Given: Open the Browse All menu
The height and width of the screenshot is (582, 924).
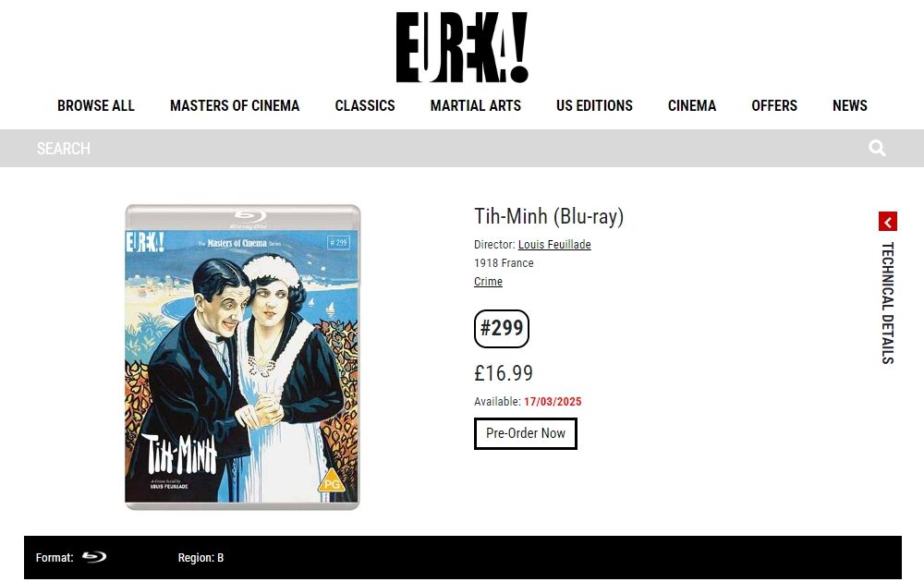Looking at the screenshot, I should coord(96,106).
